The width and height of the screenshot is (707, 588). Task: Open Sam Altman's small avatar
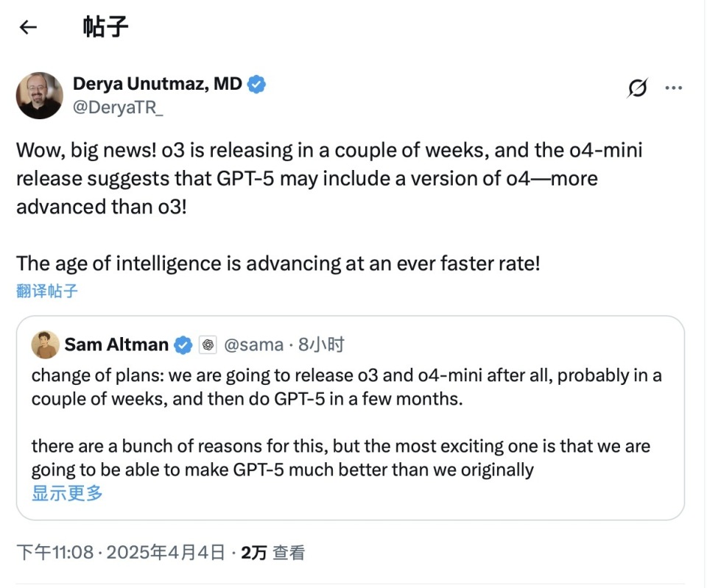pyautogui.click(x=45, y=344)
